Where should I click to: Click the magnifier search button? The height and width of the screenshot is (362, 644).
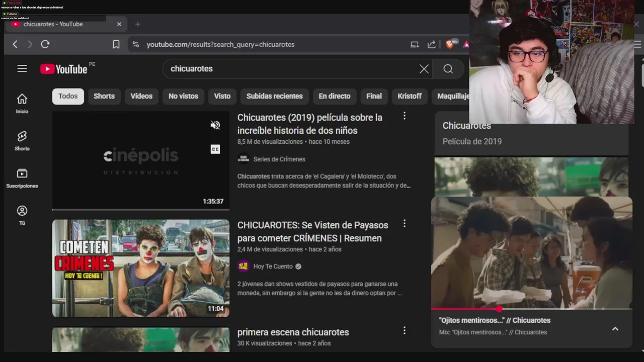coord(448,69)
